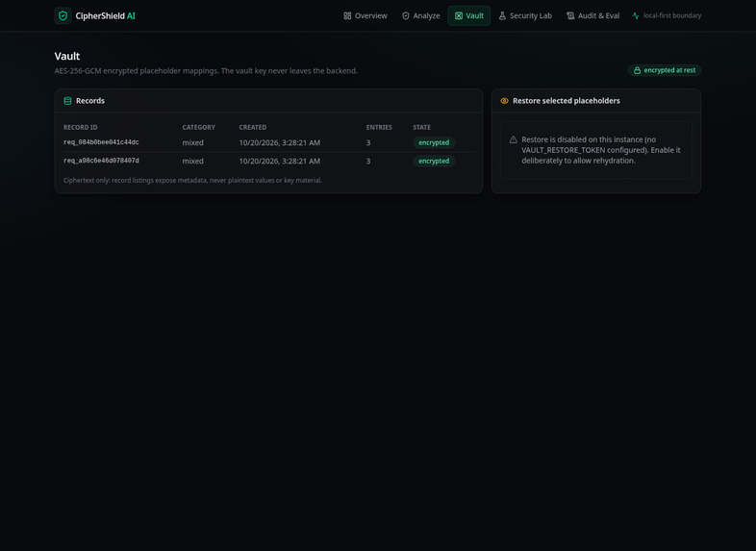756x551 pixels.
Task: Click entries count 3 in req_a98c6e46d078407d row
Action: 368,161
